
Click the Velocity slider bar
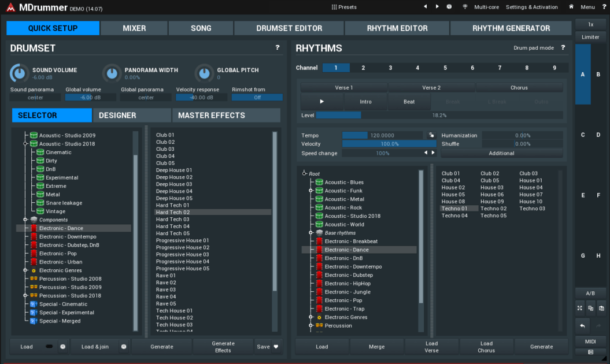(x=390, y=144)
